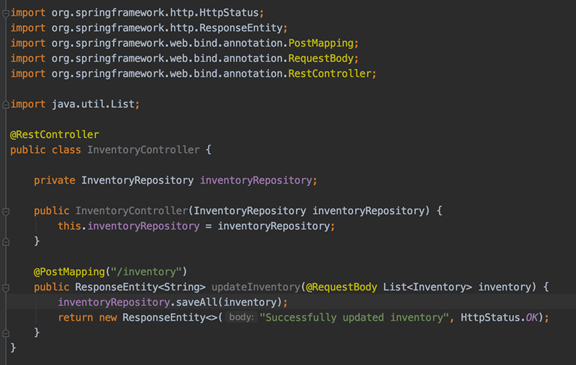Click InventoryController name in class declaration

[143, 150]
